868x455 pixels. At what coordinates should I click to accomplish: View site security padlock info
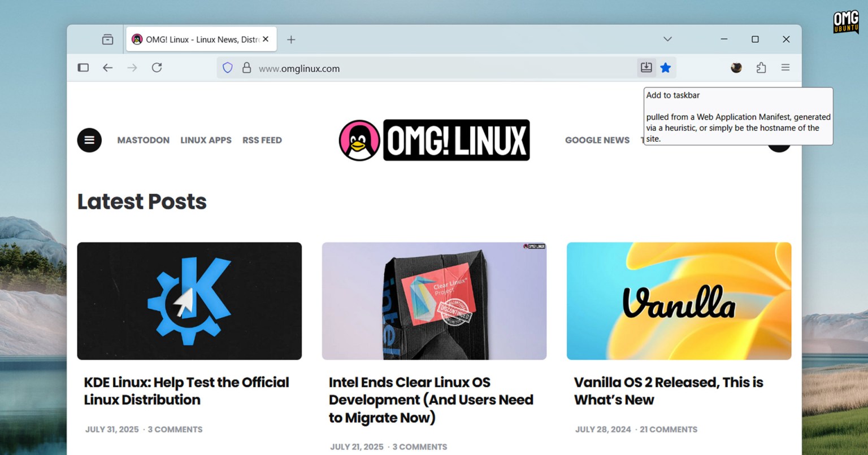coord(246,68)
